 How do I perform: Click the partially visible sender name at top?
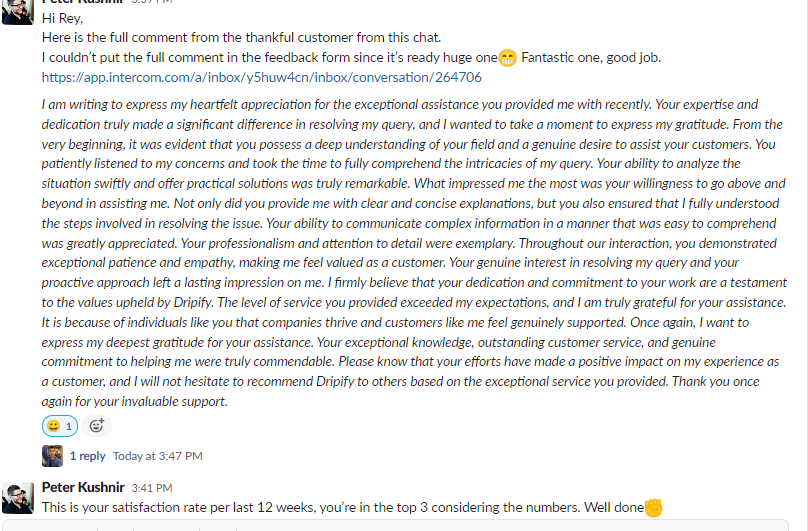tap(82, 3)
